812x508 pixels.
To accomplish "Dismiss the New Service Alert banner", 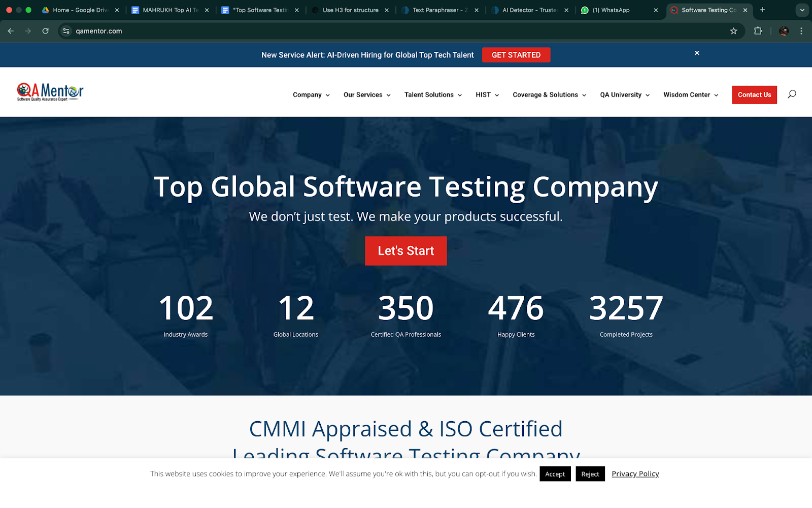I will pos(697,53).
